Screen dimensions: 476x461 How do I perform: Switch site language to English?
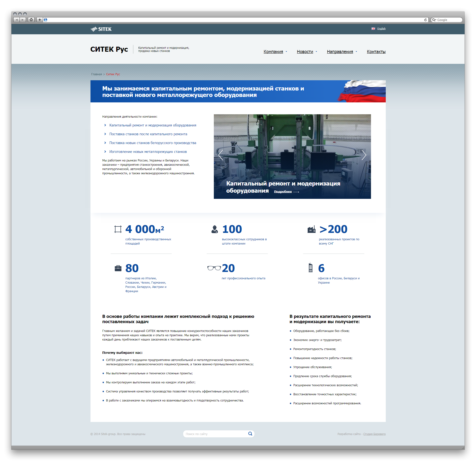click(x=381, y=29)
